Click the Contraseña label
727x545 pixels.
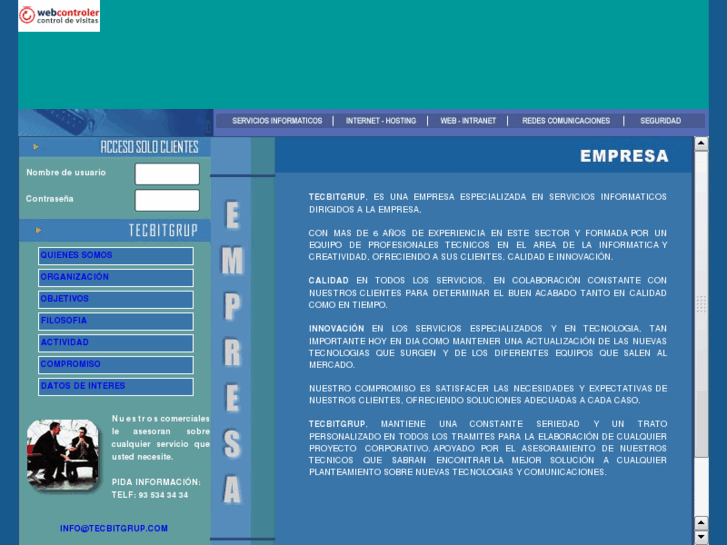pos(50,199)
